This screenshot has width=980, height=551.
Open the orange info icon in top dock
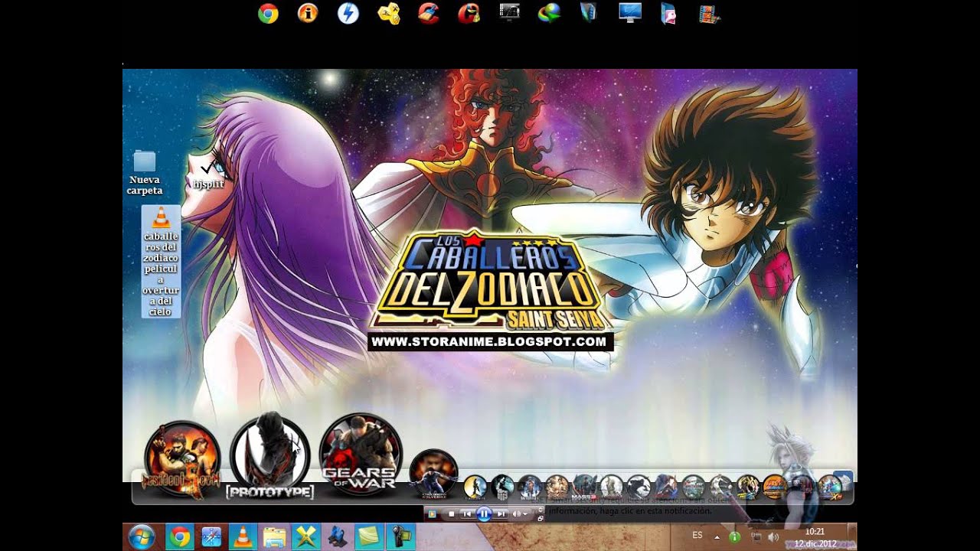pyautogui.click(x=308, y=13)
